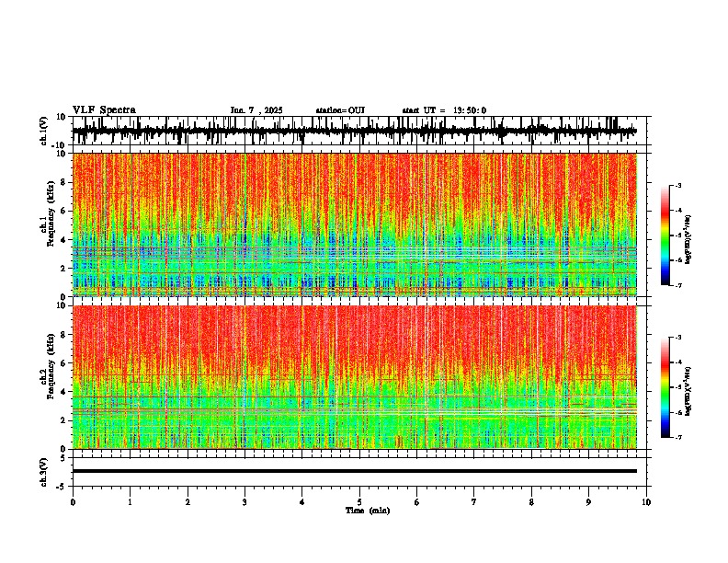
Task: Click the '4' tick on the Time axis
Action: (302, 502)
